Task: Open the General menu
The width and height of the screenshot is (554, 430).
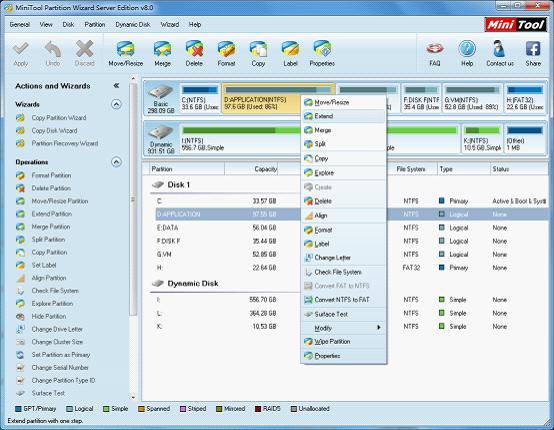Action: [20, 24]
